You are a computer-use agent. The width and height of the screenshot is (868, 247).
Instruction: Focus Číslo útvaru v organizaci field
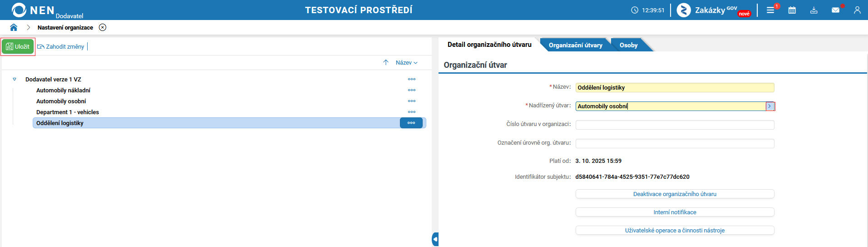(x=675, y=125)
